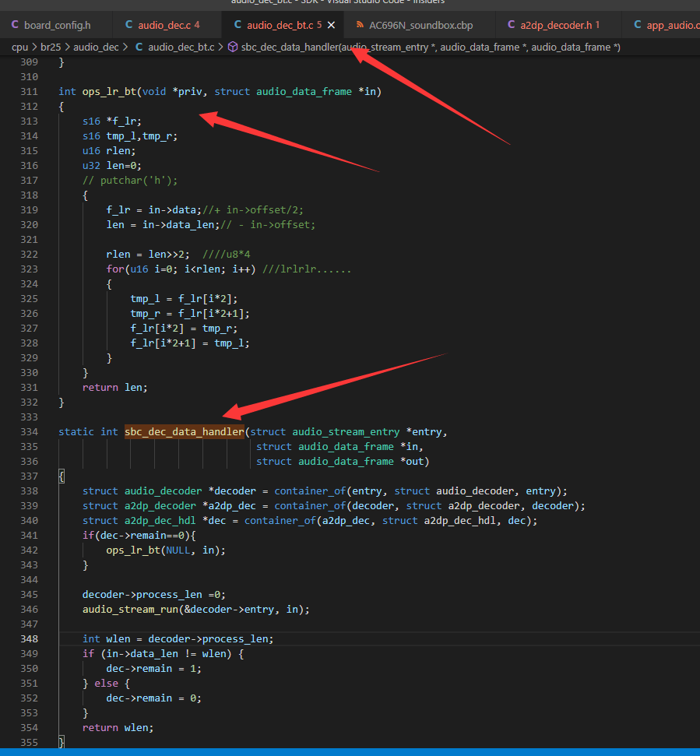Click the feed icon on AC696N_soundbox.cbp tab
700x756 pixels.
click(x=360, y=25)
